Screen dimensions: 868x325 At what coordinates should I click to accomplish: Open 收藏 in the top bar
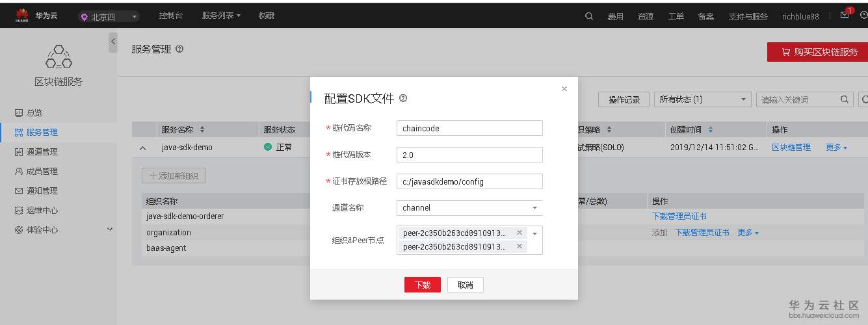[x=267, y=16]
